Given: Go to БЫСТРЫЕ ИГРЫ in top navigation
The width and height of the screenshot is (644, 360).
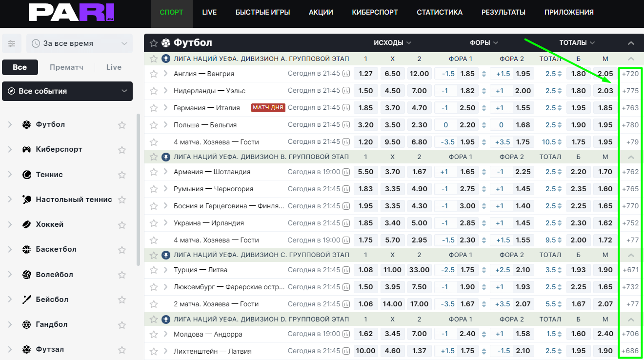Looking at the screenshot, I should (x=263, y=12).
